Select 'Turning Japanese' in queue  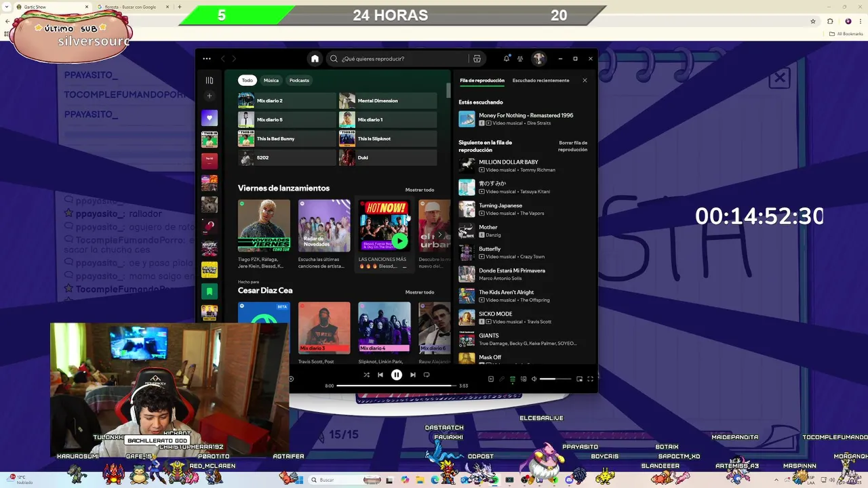pos(524,209)
